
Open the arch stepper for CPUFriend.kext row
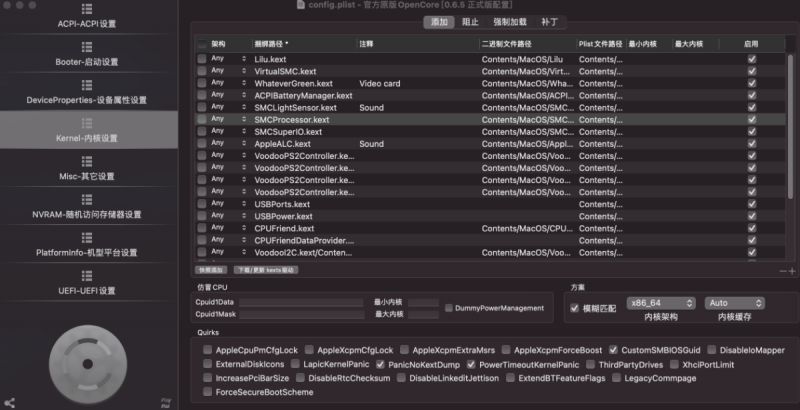244,228
